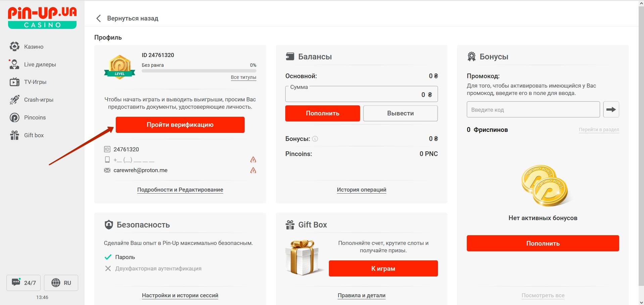The image size is (644, 305).
Task: Select the TV games icon
Action: 14,82
